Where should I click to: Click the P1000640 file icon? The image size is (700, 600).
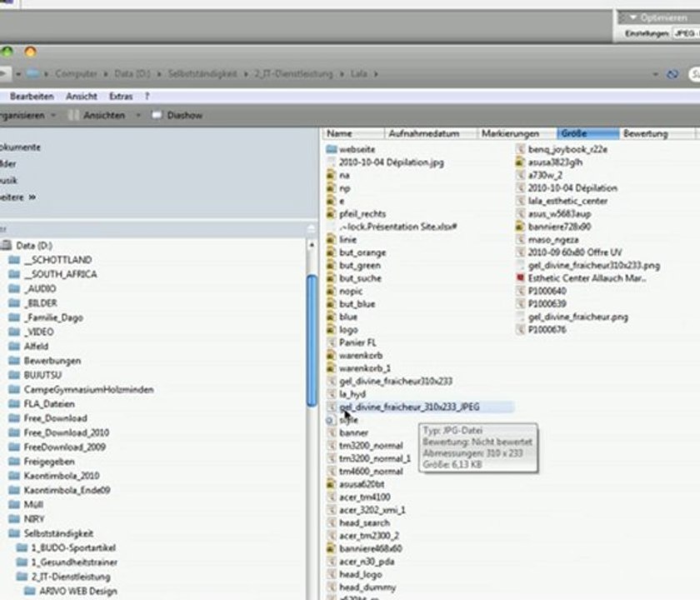[520, 291]
